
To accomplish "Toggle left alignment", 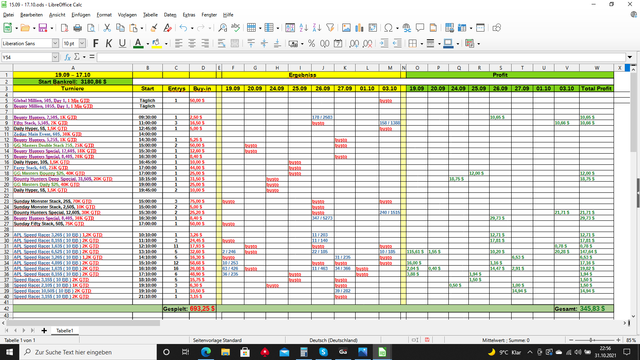I will click(179, 43).
